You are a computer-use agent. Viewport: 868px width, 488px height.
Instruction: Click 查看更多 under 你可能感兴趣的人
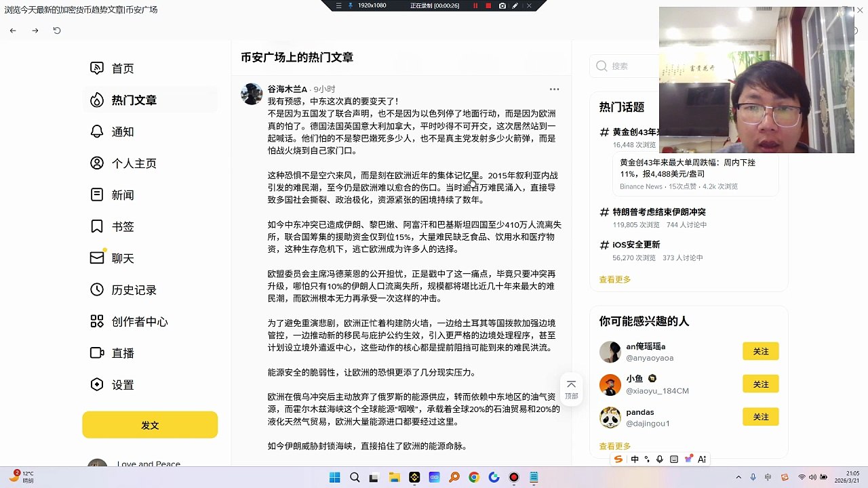(x=615, y=446)
